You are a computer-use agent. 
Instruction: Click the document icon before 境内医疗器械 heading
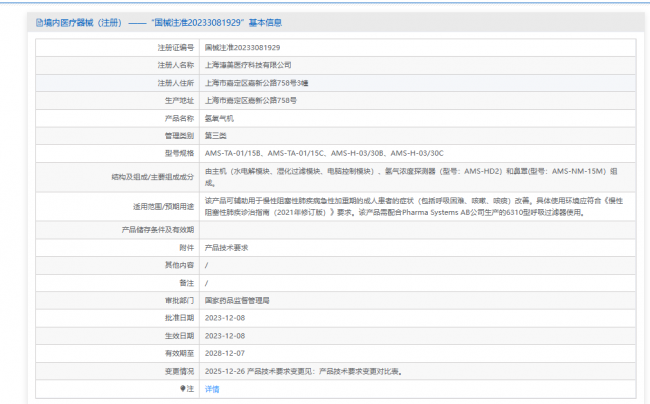coord(39,23)
